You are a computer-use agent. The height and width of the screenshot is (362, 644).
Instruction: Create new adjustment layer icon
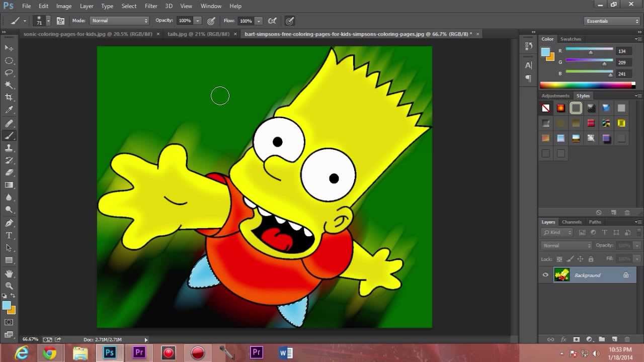point(589,339)
